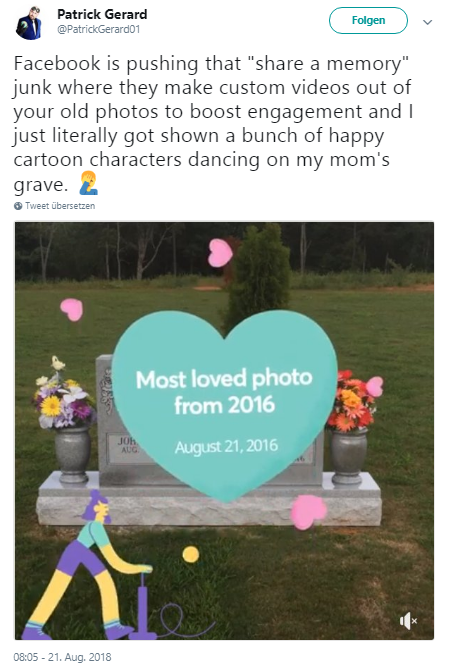449x671 pixels.
Task: Click the pink heart near right flower vase
Action: click(374, 386)
